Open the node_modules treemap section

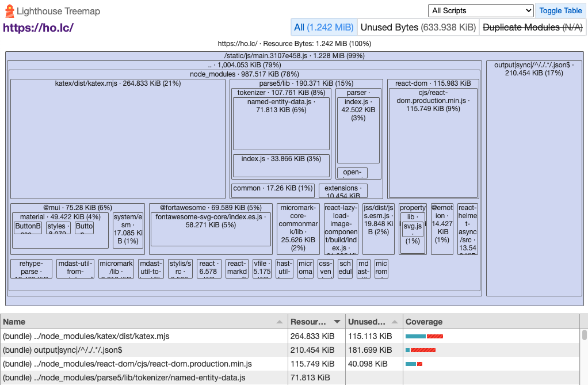click(245, 74)
